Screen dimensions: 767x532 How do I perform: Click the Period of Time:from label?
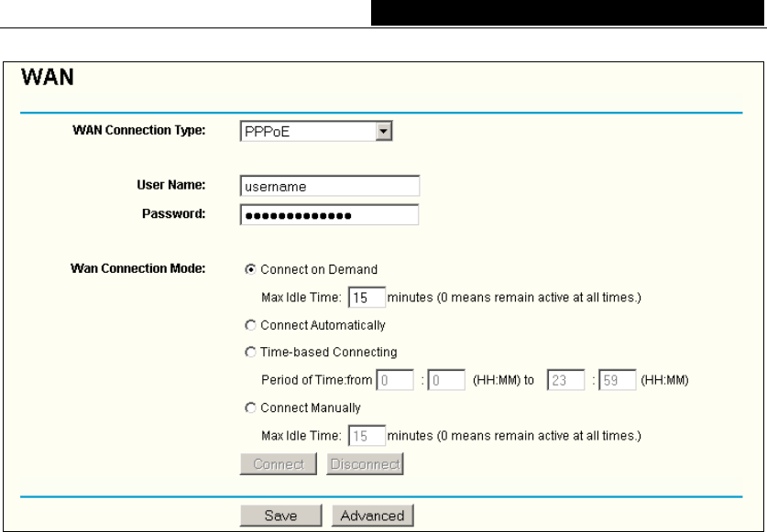pyautogui.click(x=316, y=380)
